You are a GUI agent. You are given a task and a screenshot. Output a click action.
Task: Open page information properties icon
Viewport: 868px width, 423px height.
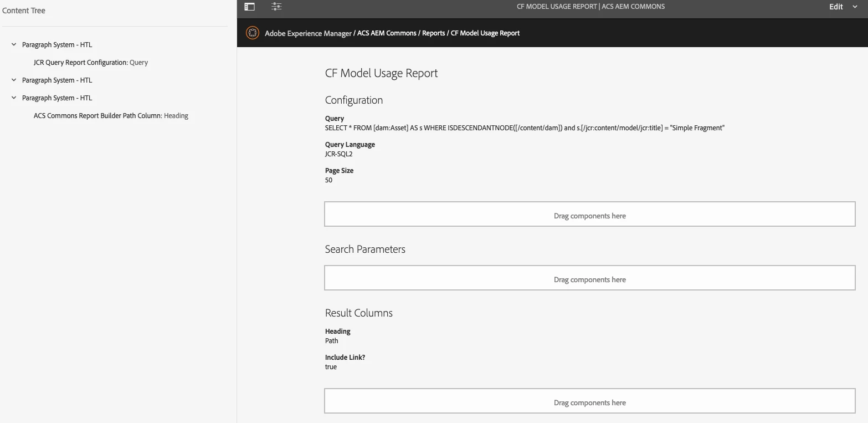point(276,7)
